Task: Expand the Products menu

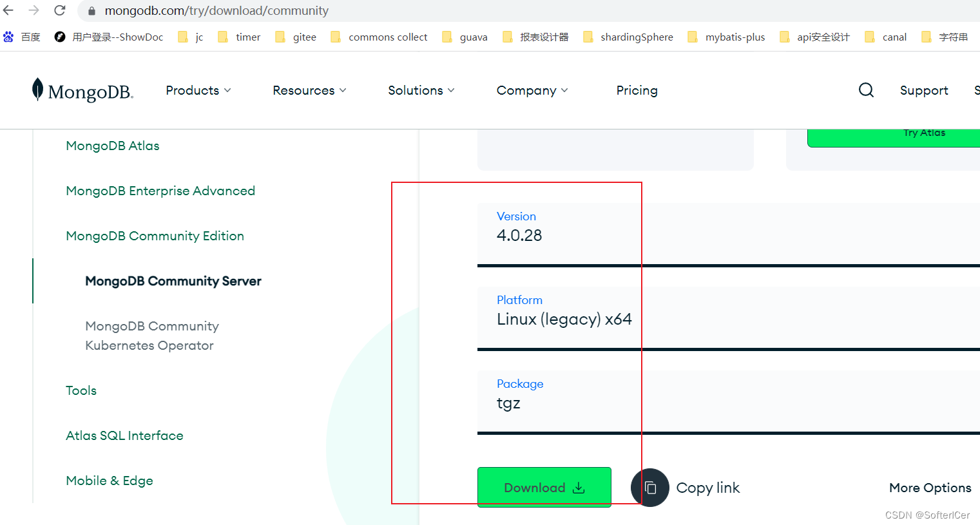Action: tap(198, 90)
